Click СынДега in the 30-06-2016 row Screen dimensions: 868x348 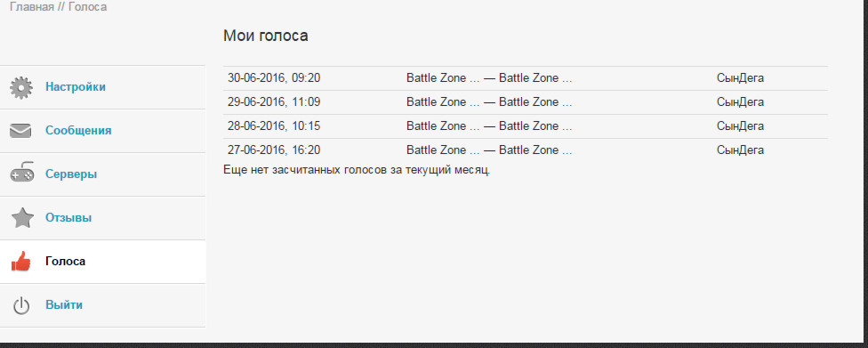pyautogui.click(x=740, y=78)
